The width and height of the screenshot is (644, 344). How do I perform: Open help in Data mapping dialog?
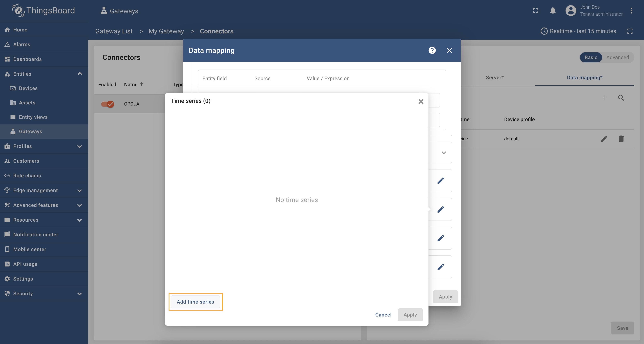click(432, 50)
